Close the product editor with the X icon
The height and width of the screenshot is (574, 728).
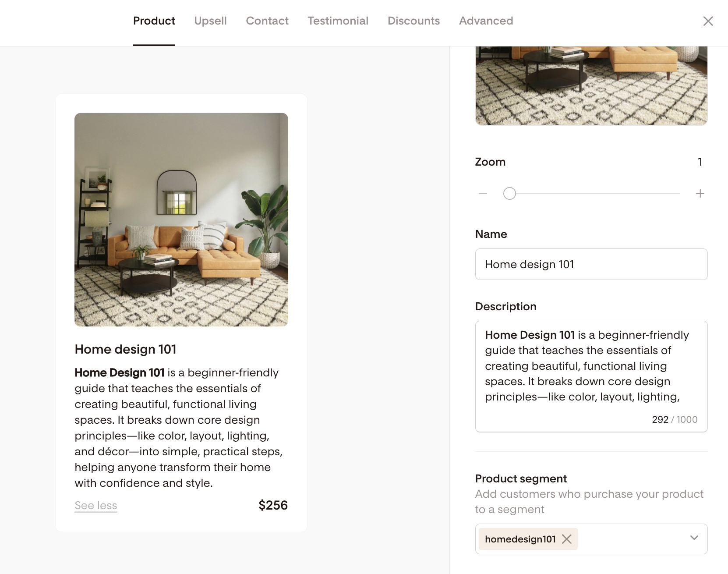[708, 21]
